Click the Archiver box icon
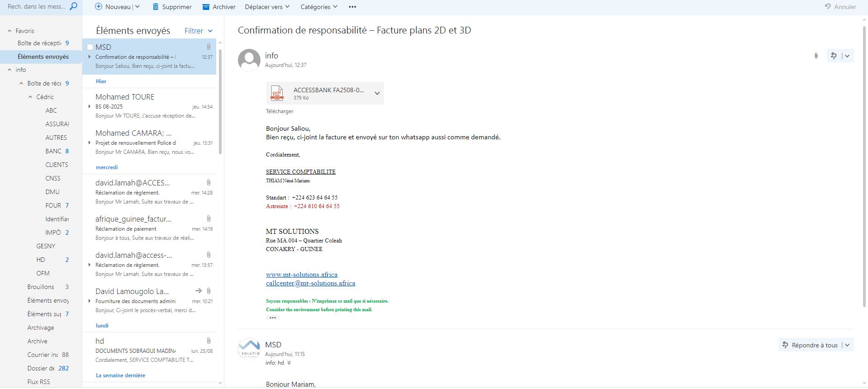 pos(206,7)
